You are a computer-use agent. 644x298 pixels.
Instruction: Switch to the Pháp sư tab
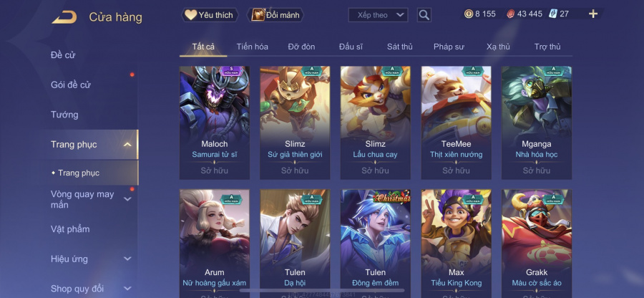pos(449,47)
